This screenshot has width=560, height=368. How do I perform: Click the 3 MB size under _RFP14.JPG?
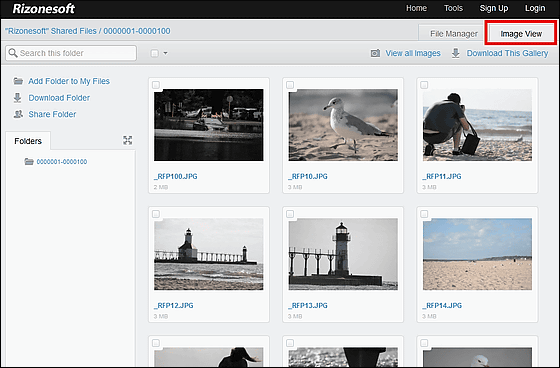[x=429, y=316]
